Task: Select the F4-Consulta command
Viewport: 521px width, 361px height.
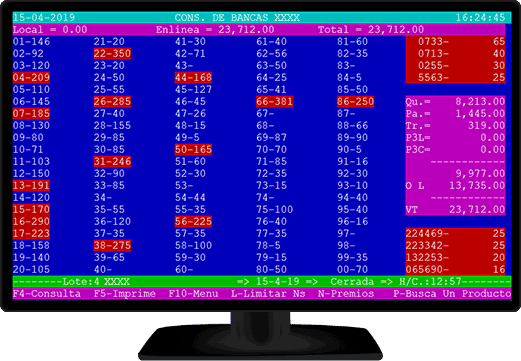Action: [x=47, y=294]
